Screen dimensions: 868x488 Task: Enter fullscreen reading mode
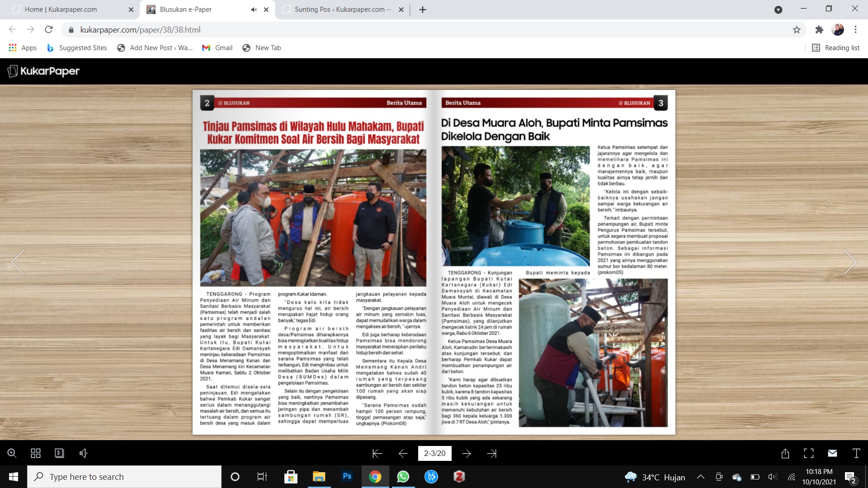click(x=809, y=453)
